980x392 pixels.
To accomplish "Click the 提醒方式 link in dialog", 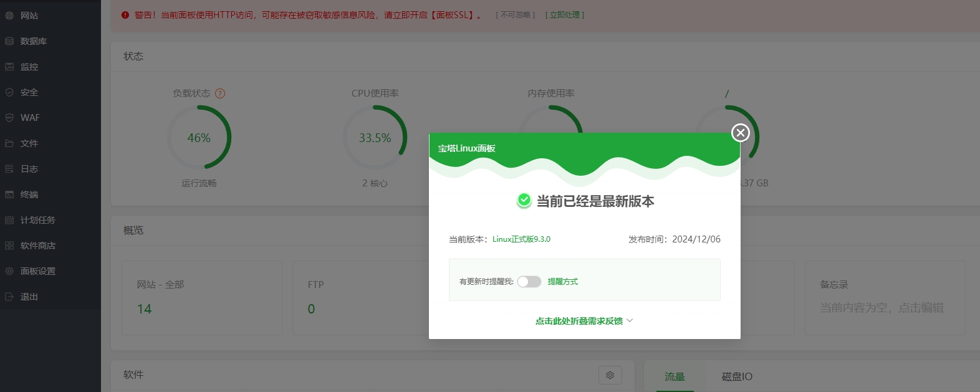I will point(563,282).
